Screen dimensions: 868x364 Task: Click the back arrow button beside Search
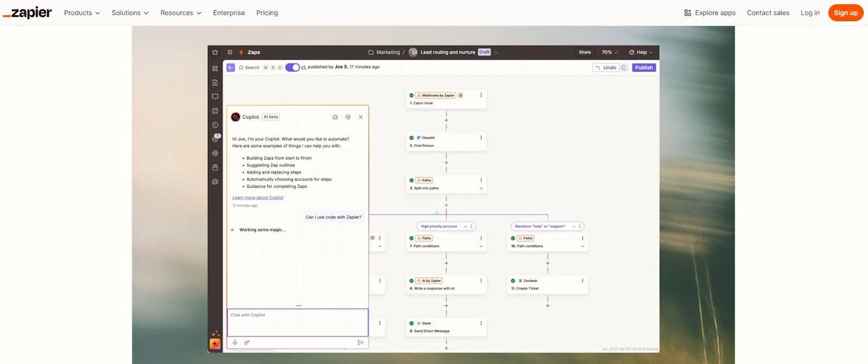231,68
